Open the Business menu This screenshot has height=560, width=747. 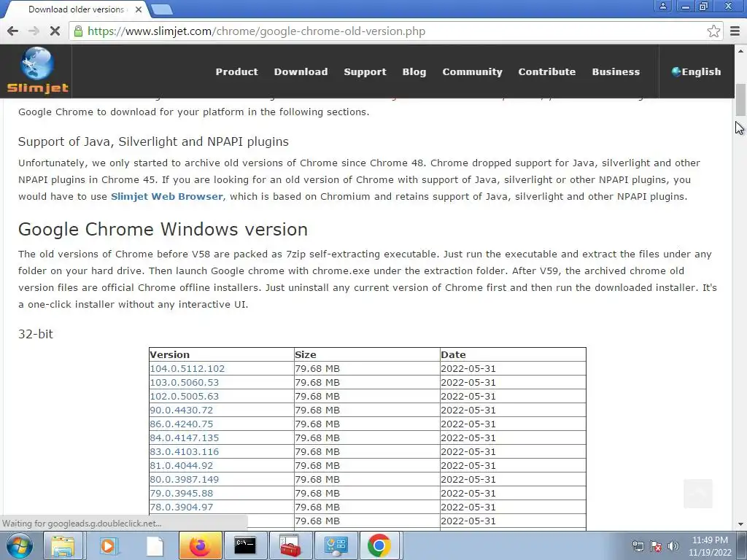point(616,71)
